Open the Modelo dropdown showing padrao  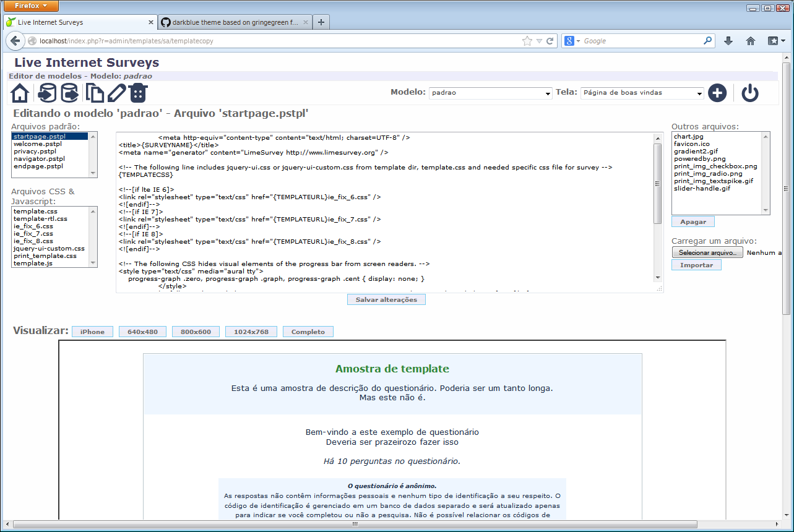coord(491,93)
